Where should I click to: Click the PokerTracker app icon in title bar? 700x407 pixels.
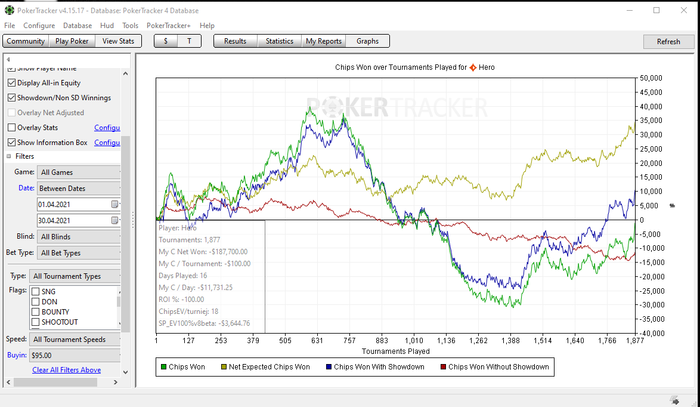coord(9,10)
